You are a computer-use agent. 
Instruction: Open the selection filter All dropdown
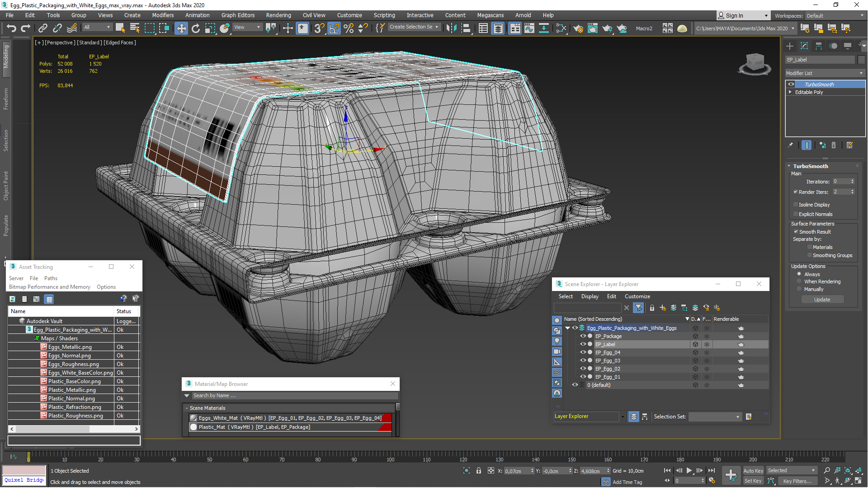click(97, 28)
